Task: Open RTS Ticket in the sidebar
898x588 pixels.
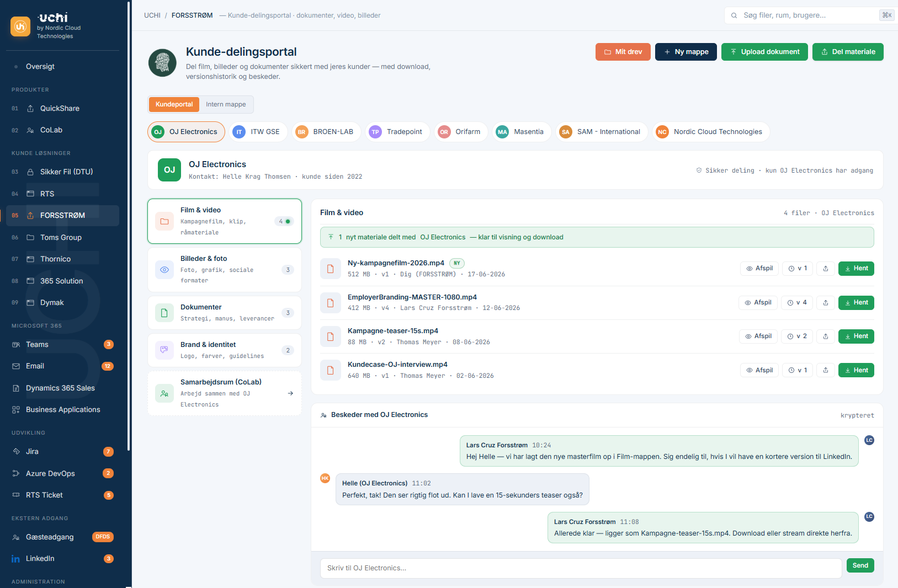Action: tap(62, 495)
